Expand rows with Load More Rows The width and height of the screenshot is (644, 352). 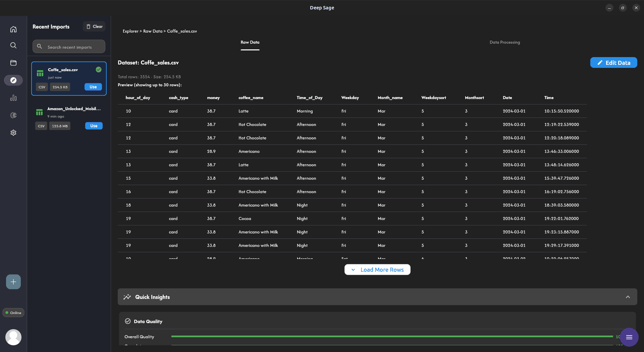[377, 270]
